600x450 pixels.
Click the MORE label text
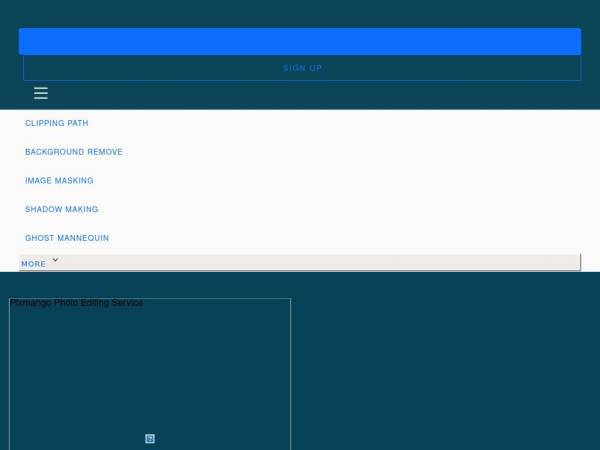(x=34, y=264)
